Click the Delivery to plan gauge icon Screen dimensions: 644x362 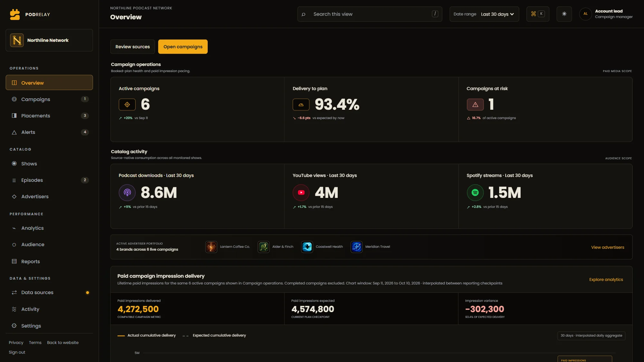tap(301, 105)
